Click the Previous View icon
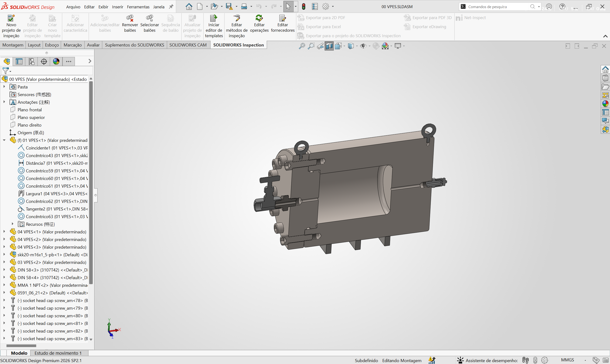Screen dimensions: 610x364 pos(320,46)
